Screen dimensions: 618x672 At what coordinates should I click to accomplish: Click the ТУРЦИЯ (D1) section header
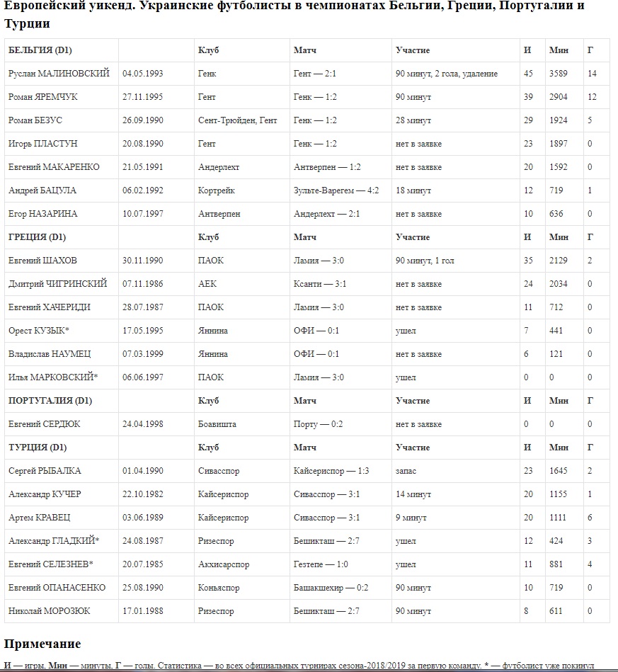38,448
